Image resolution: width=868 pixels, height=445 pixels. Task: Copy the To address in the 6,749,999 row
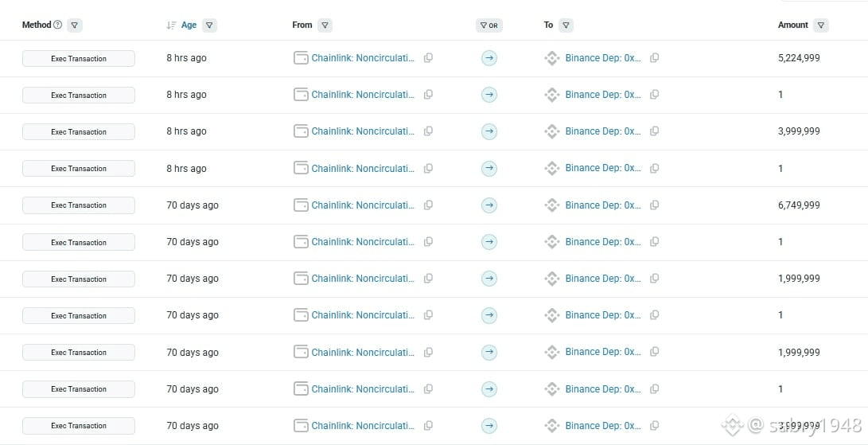click(655, 205)
